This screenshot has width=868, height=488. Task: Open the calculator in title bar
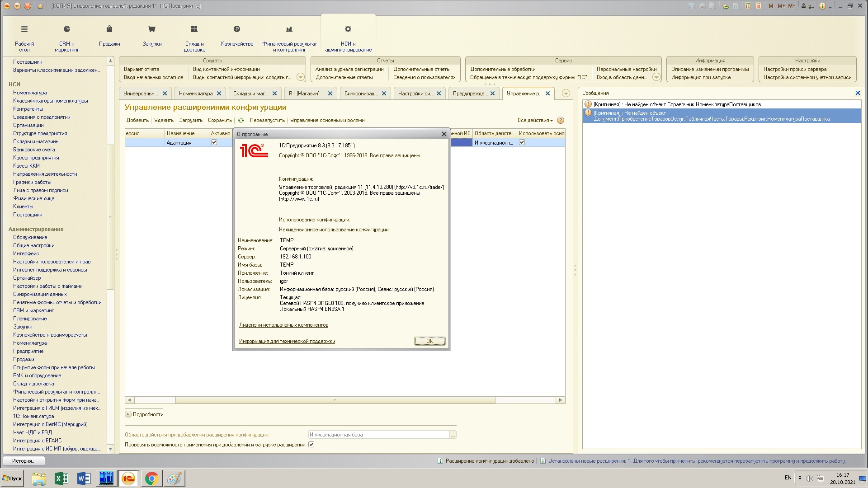click(748, 6)
